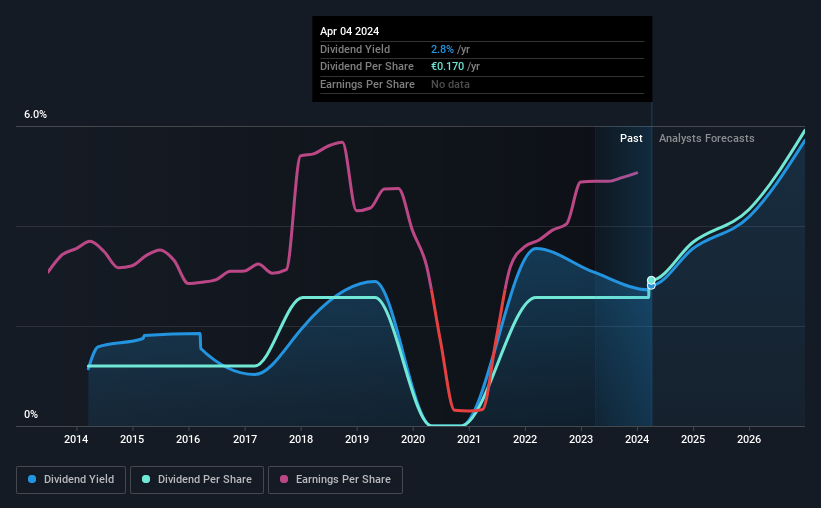Viewport: 821px width, 508px height.
Task: Select the 2014 x-axis label
Action: point(76,439)
